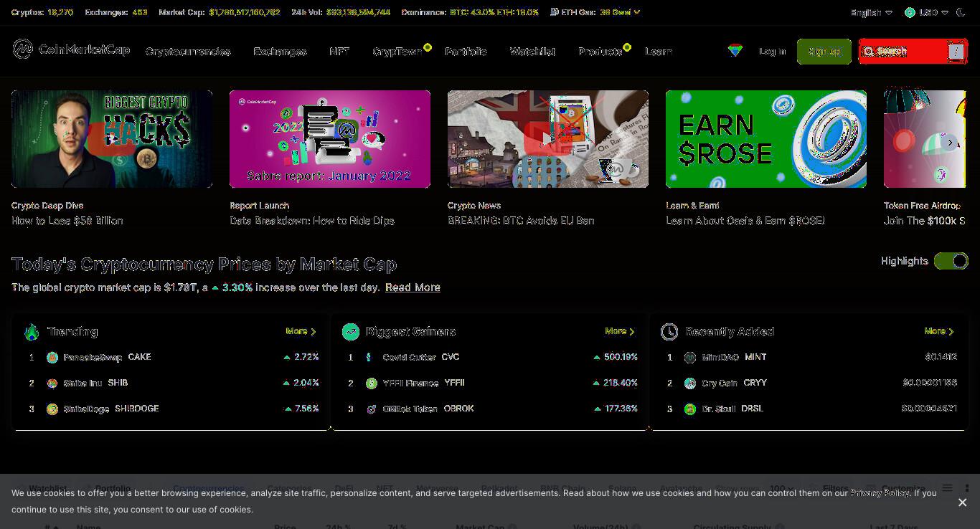Open the Biggest Crypto Hacks video thumbnail
This screenshot has height=529, width=980.
tap(112, 139)
